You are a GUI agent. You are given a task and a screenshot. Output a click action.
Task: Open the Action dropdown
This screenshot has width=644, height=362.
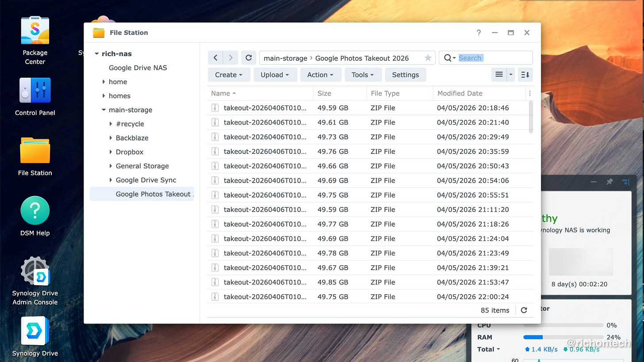coord(321,75)
